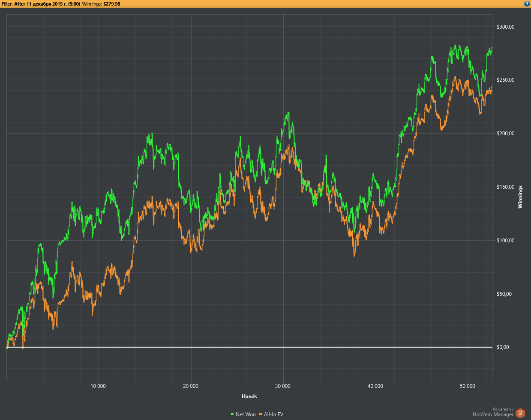Click the vertical Winnings y-axis title
Screen dimensions: 531x420
click(x=520, y=197)
